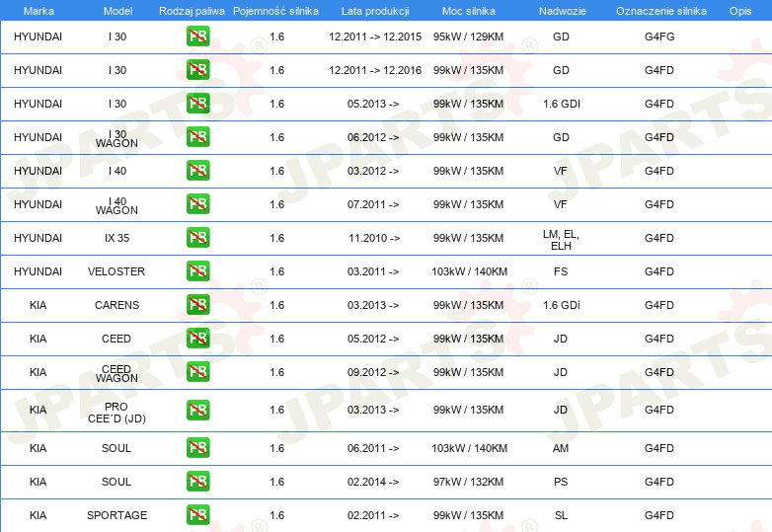772x532 pixels.
Task: Select the '09.2012 ->' production date cell
Action: tap(373, 372)
